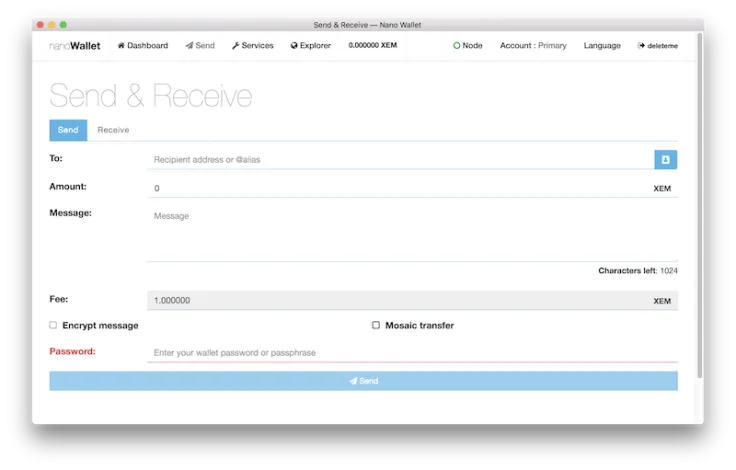Focus the Amount input field
The image size is (736, 470).
click(399, 188)
